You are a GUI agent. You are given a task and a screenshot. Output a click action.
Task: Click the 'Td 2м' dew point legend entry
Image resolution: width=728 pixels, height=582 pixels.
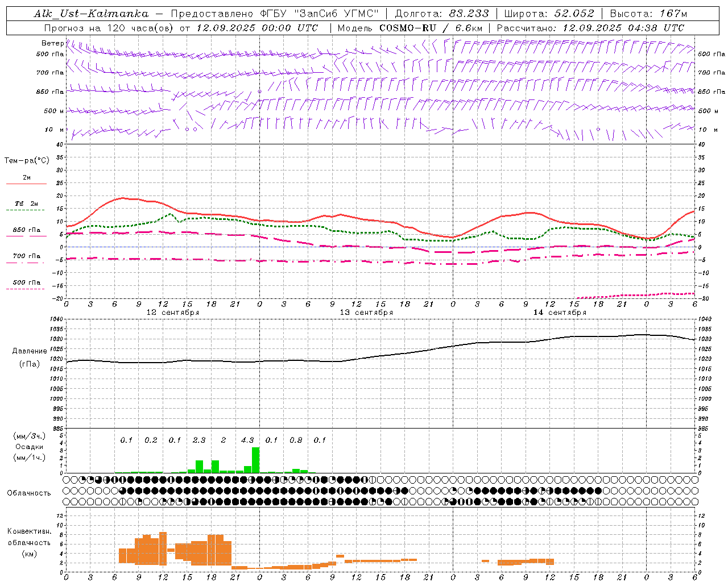[x=27, y=203]
